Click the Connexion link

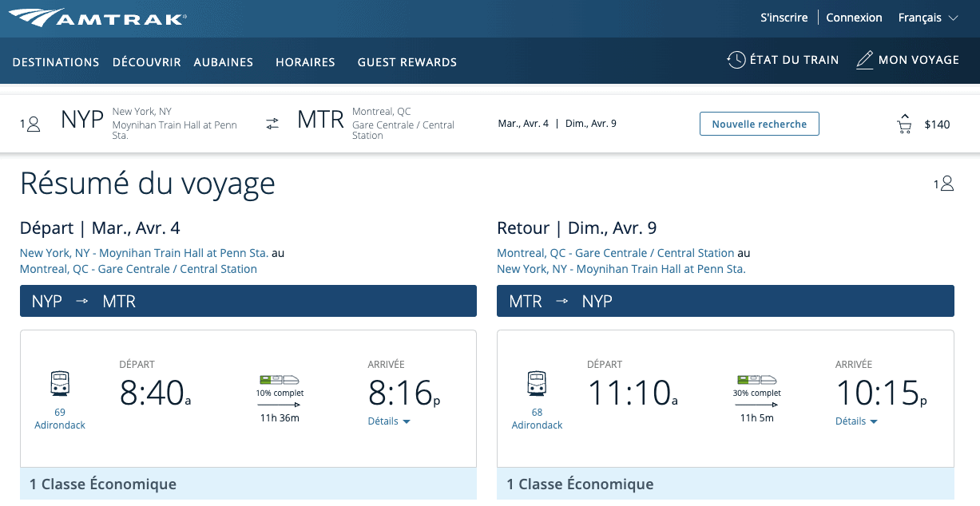coord(854,18)
